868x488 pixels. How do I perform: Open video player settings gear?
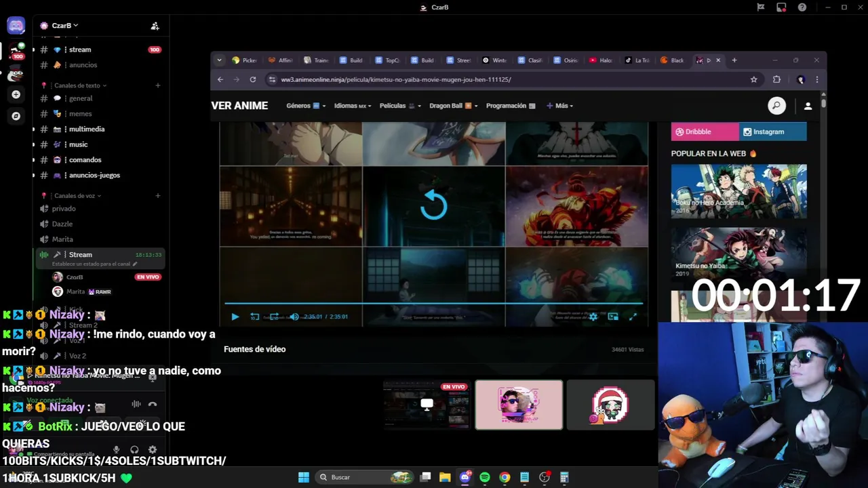coord(593,317)
